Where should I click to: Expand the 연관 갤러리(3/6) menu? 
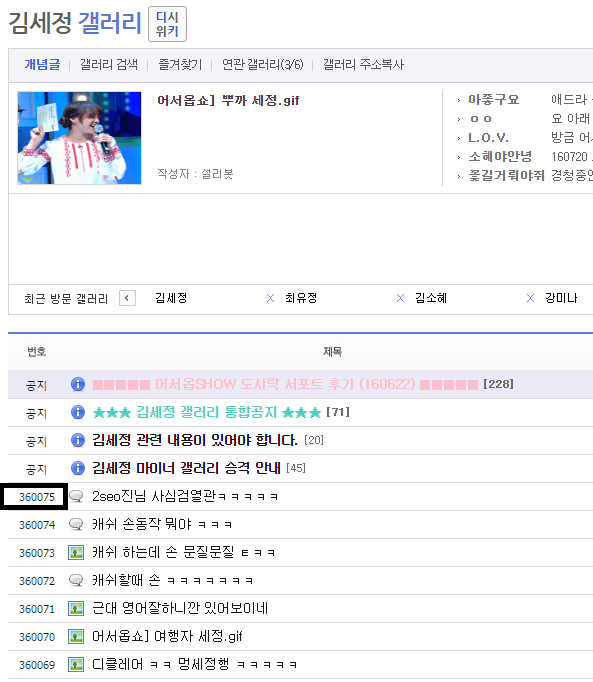coord(262,64)
